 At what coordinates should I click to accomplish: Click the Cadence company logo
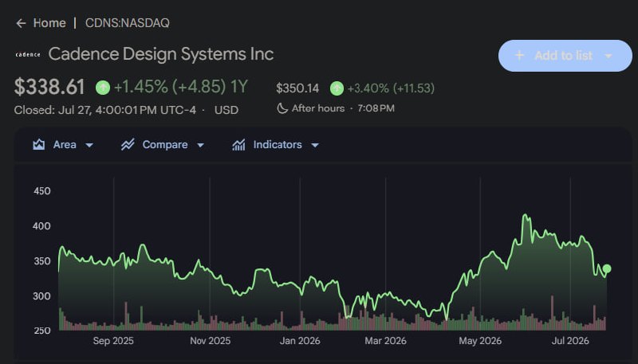pos(28,54)
